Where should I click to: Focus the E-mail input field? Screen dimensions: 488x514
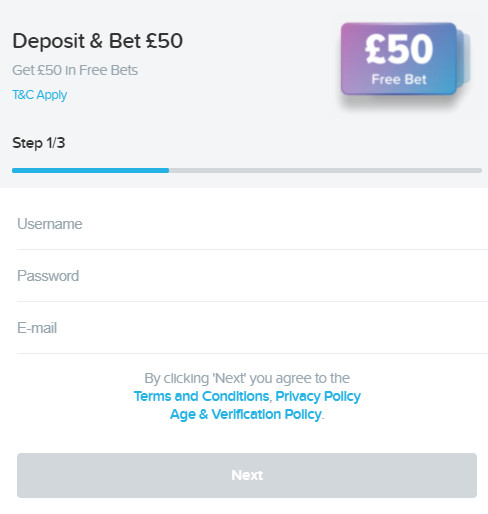coord(252,328)
